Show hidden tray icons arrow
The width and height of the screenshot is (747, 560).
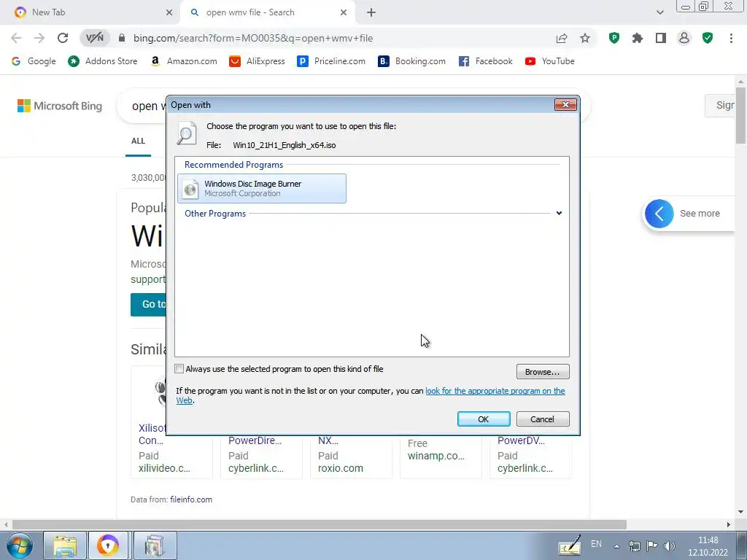(616, 546)
